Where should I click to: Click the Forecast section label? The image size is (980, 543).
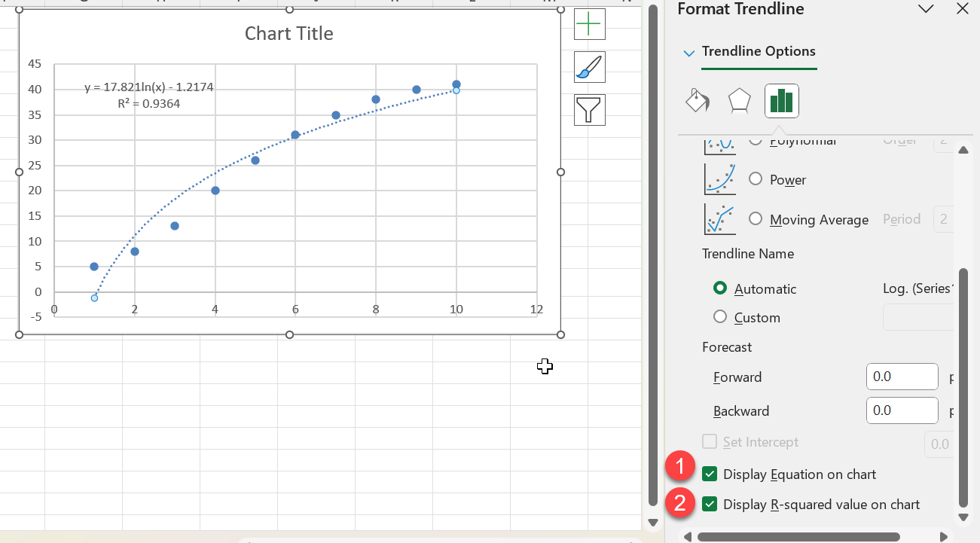[727, 347]
